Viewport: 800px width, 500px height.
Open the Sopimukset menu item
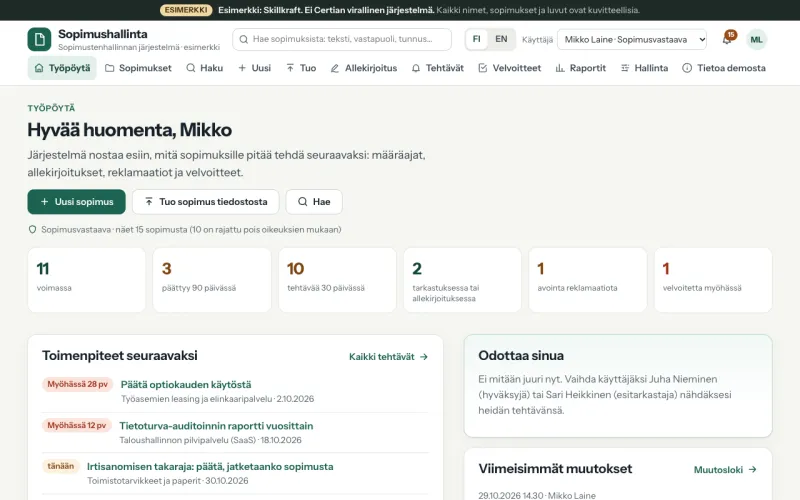pyautogui.click(x=138, y=68)
